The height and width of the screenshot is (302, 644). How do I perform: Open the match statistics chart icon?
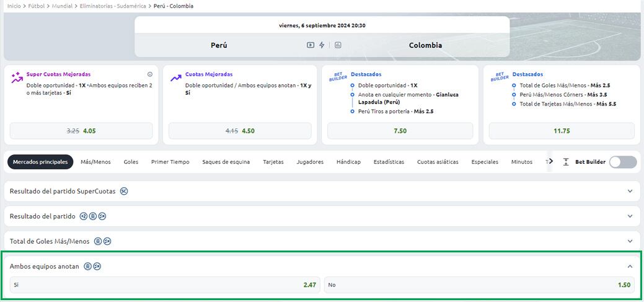(338, 45)
